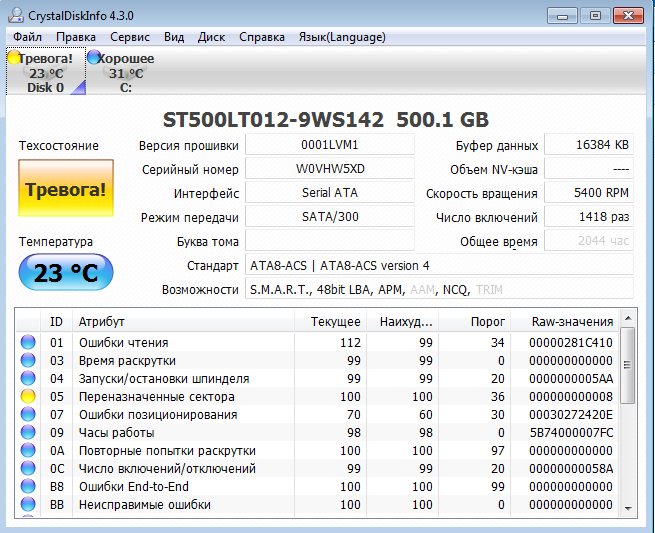Click serial number field W0VHW5XD
The width and height of the screenshot is (655, 533).
330,169
